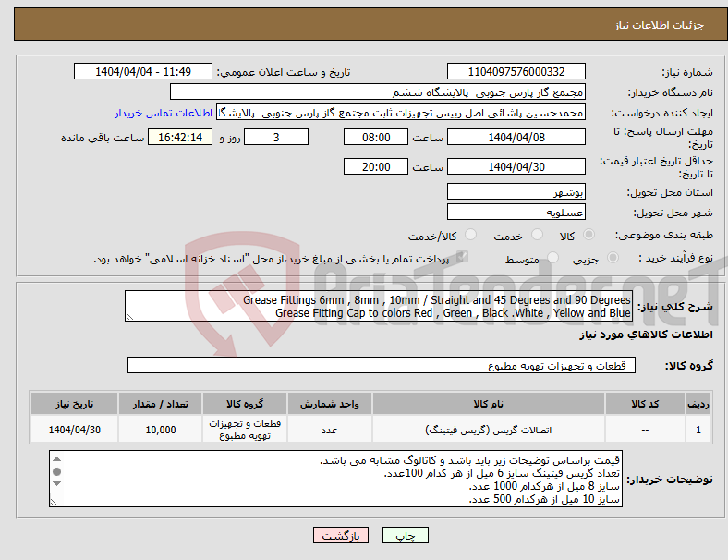Select the کالا radio button
Image resolution: width=728 pixels, height=560 pixels.
pyautogui.click(x=588, y=235)
